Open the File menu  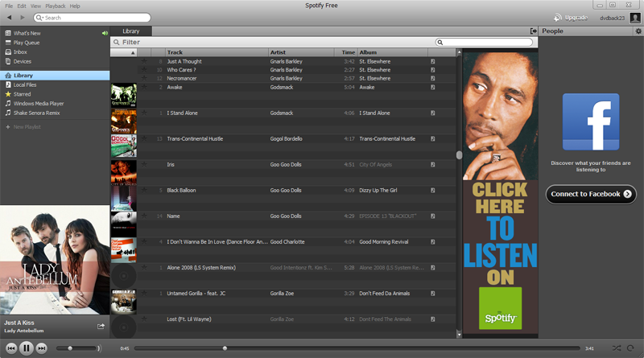coord(9,6)
